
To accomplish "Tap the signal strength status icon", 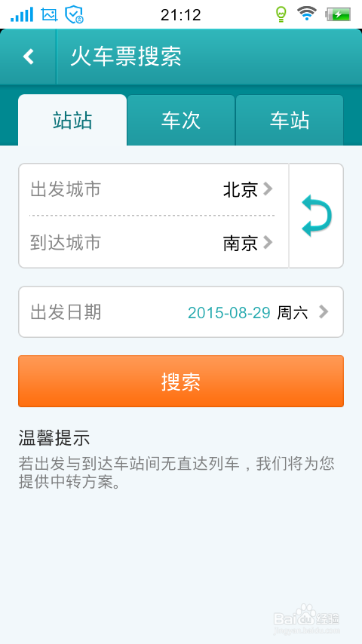I will pos(22,14).
